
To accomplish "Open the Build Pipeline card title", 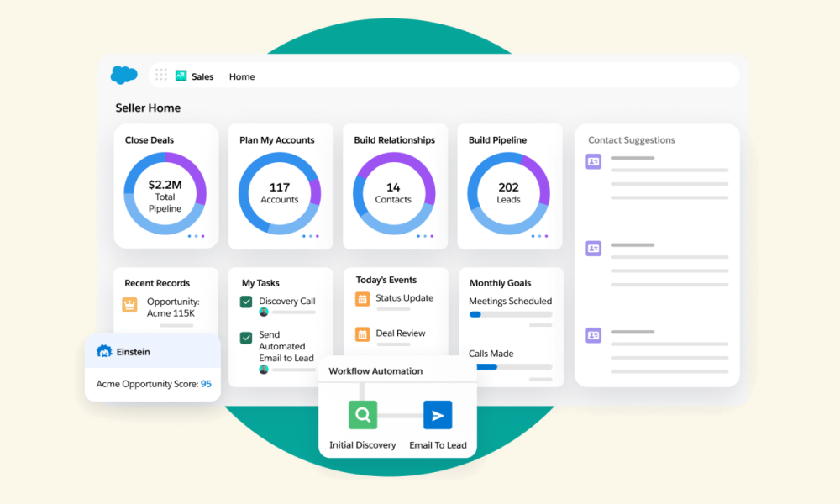I will 497,139.
